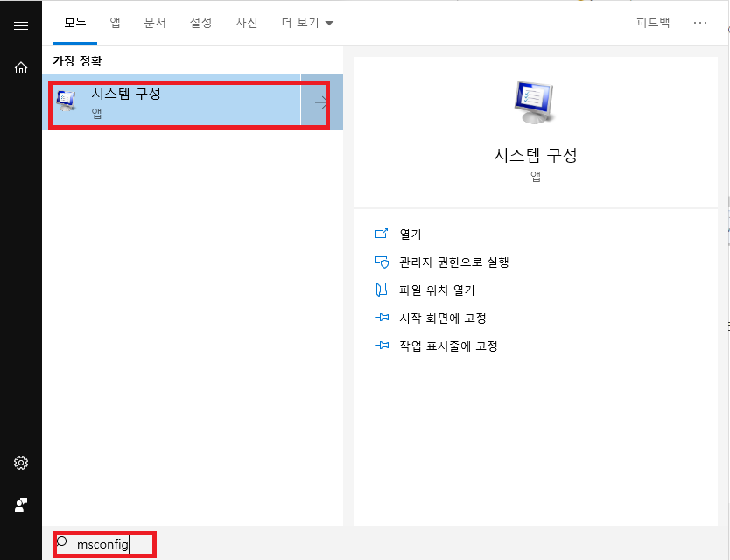Expand the 더 보기 dropdown
The height and width of the screenshot is (560, 730).
coord(307,23)
